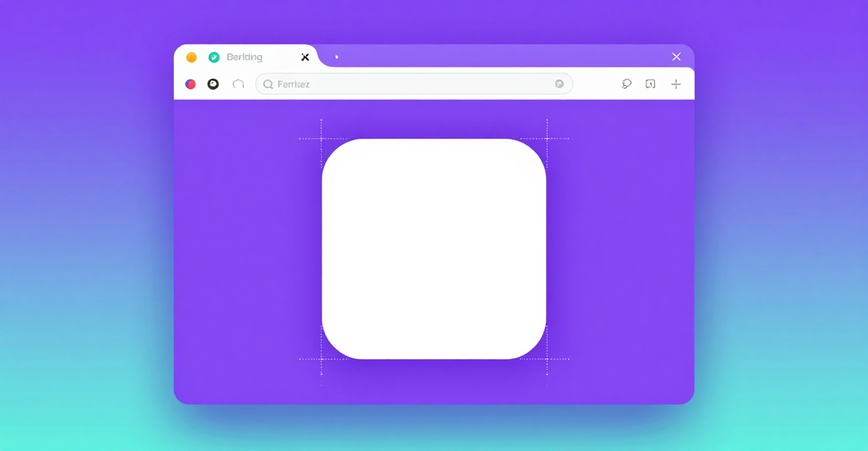Viewport: 868px width, 451px height.
Task: Click the gray circular icon inside the search bar
Action: pyautogui.click(x=559, y=84)
